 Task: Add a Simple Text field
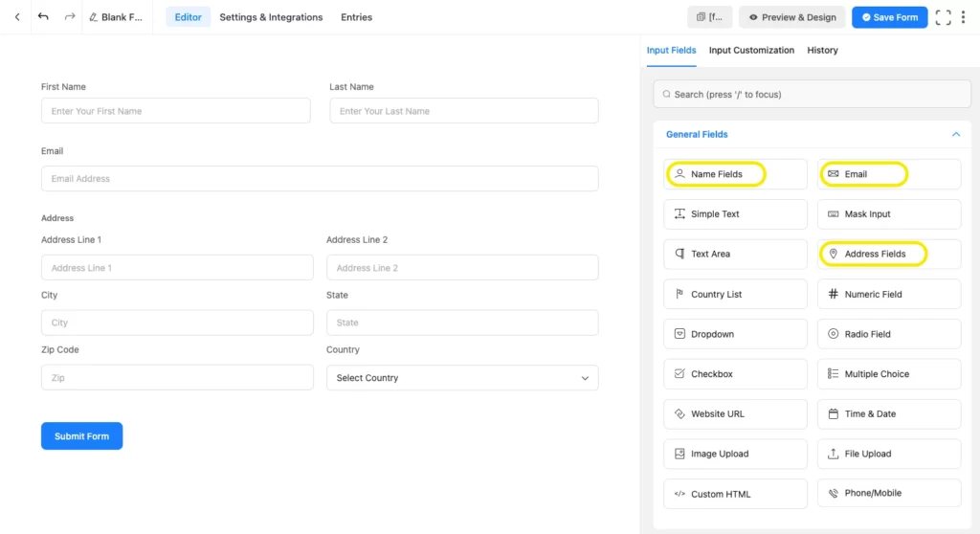(x=735, y=213)
